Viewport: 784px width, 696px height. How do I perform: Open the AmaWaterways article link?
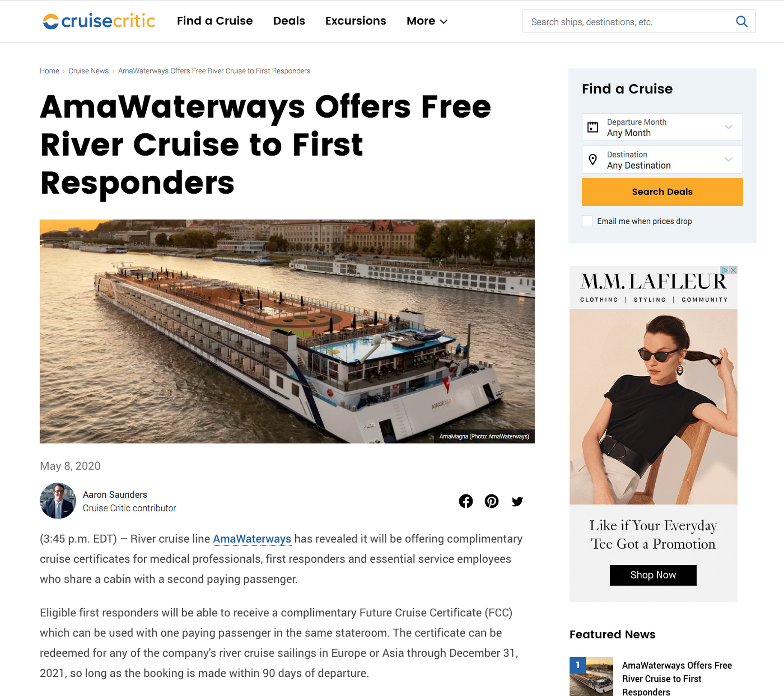coord(252,539)
